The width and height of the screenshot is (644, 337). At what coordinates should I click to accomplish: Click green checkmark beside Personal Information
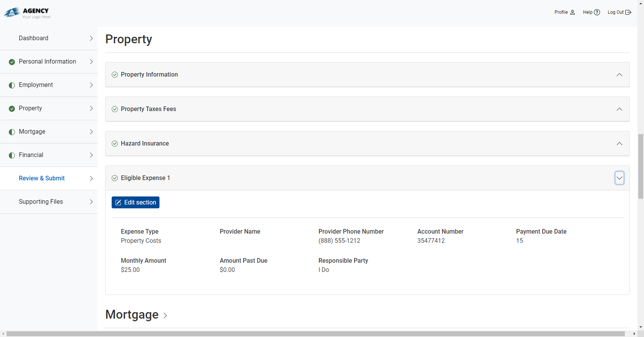tap(12, 62)
